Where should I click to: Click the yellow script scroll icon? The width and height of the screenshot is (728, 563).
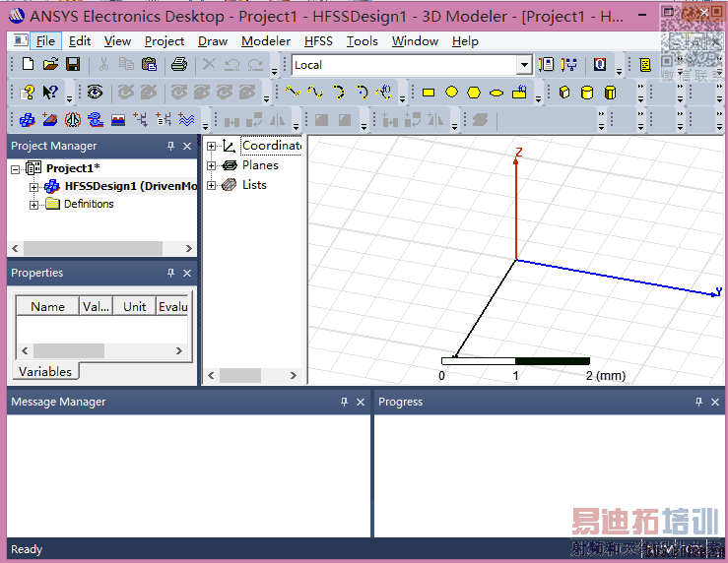pyautogui.click(x=645, y=64)
